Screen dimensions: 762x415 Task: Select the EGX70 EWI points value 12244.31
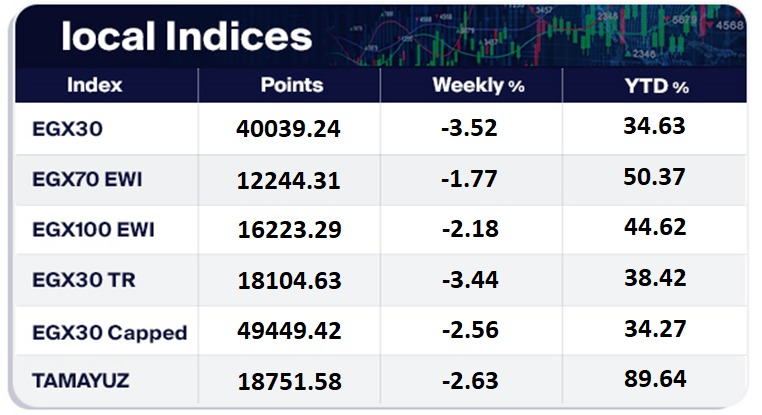(289, 180)
